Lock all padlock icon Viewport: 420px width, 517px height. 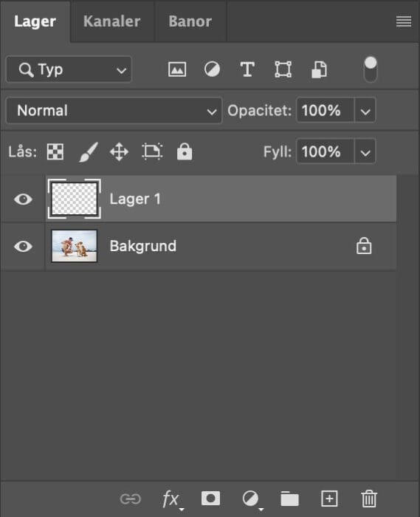pos(185,151)
